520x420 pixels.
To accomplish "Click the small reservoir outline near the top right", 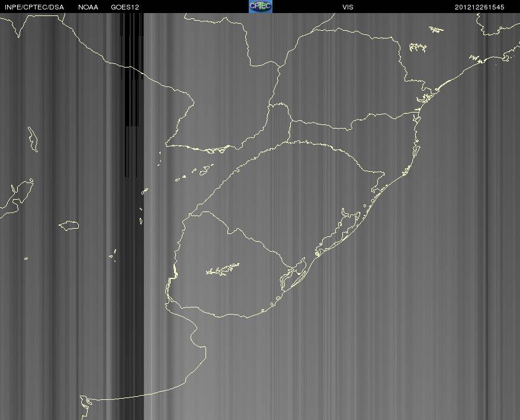I will [x=436, y=30].
